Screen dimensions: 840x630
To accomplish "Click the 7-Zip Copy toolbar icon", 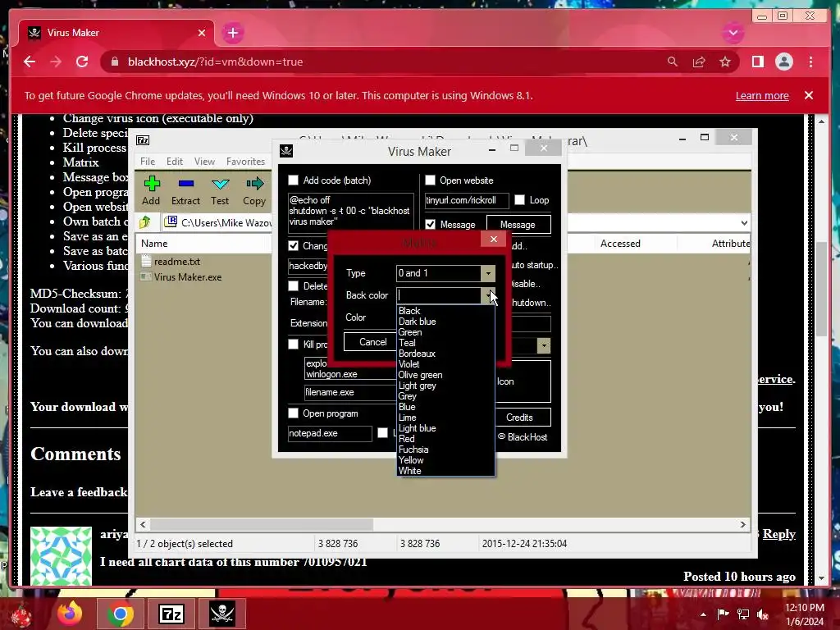I will (254, 184).
